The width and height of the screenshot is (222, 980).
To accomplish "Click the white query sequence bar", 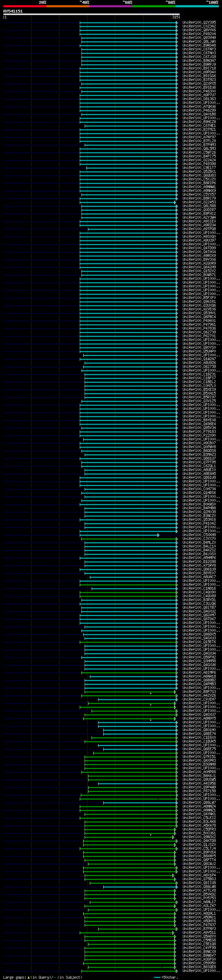I will click(92, 15).
